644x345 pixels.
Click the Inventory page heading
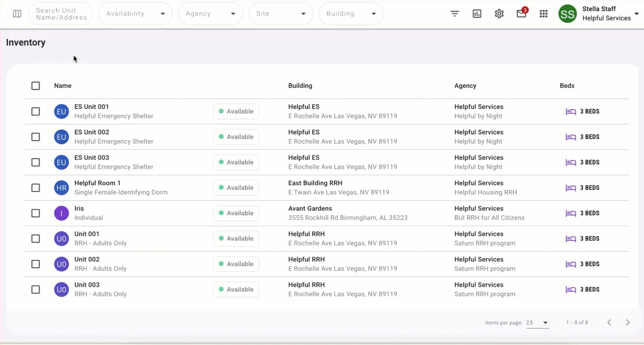(26, 43)
